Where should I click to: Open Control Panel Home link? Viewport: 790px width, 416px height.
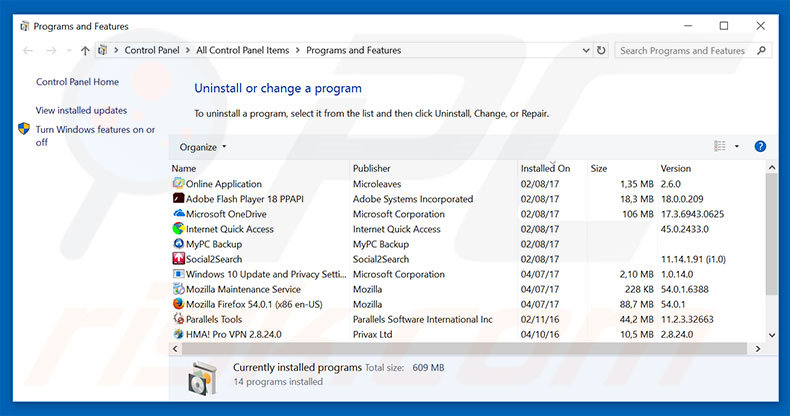pos(77,82)
